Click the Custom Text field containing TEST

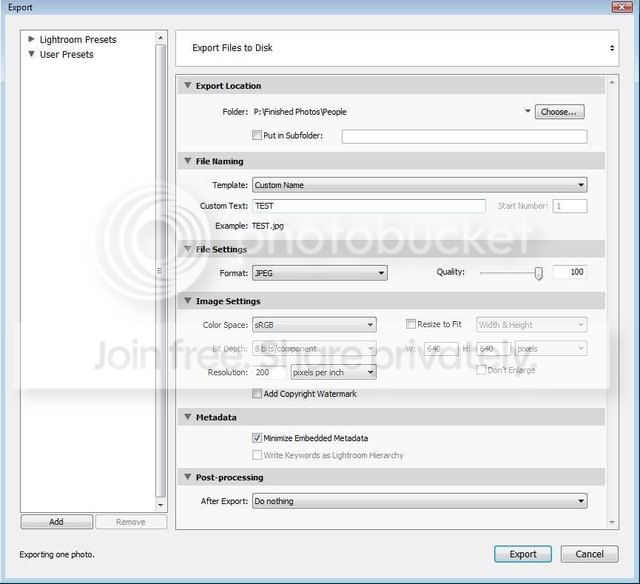(x=369, y=206)
